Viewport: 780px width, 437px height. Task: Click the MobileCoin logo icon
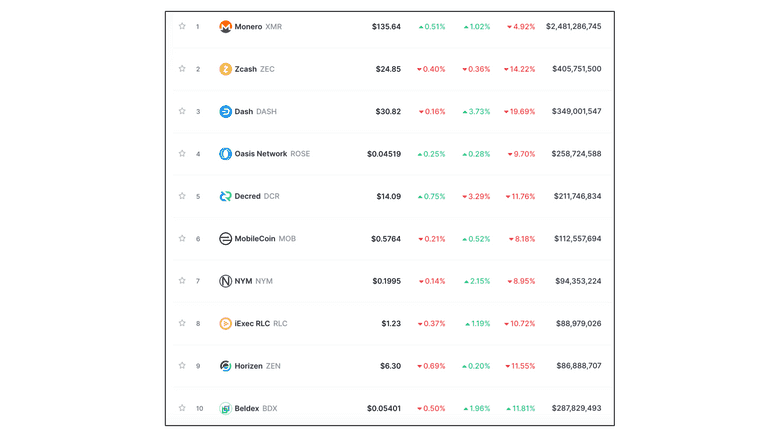(225, 239)
